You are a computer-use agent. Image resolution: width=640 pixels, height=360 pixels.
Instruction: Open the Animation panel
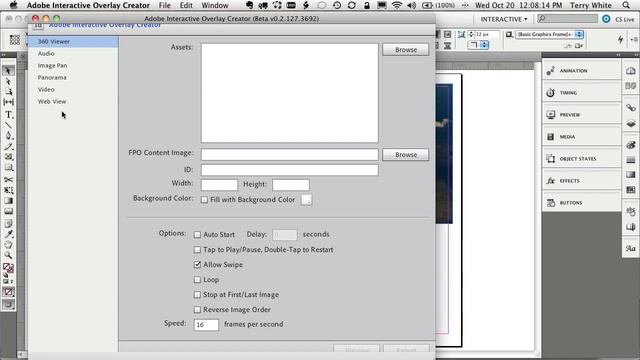coord(581,71)
